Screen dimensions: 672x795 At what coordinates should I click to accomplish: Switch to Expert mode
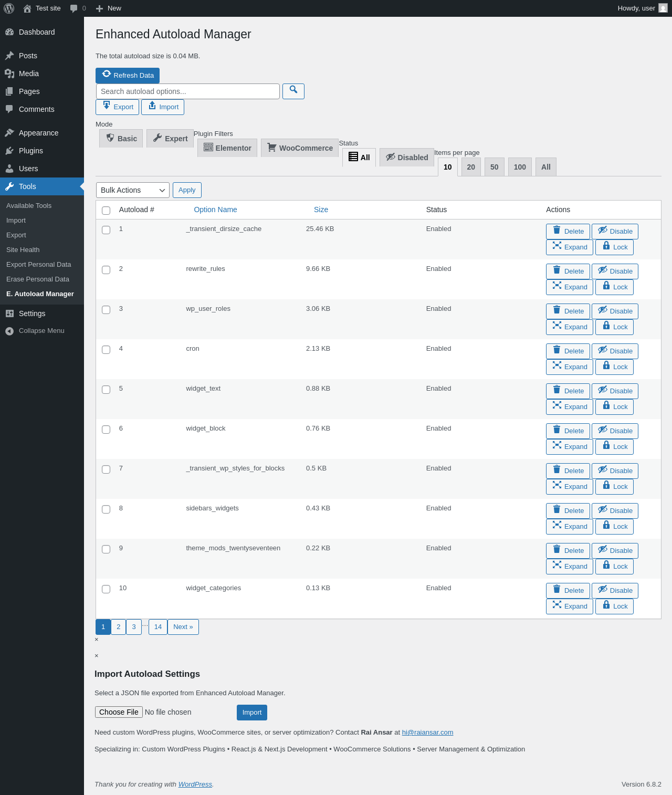point(170,139)
